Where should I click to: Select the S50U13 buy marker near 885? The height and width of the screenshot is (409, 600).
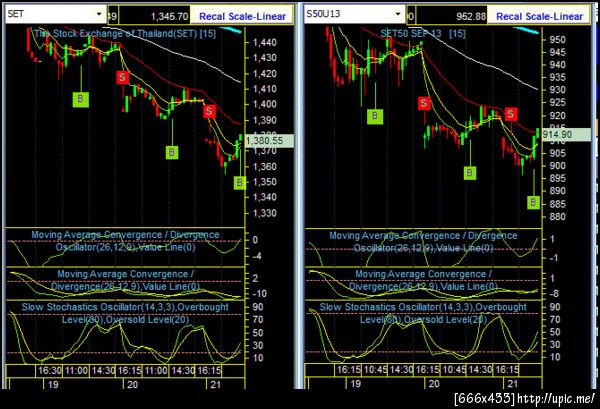click(x=533, y=202)
